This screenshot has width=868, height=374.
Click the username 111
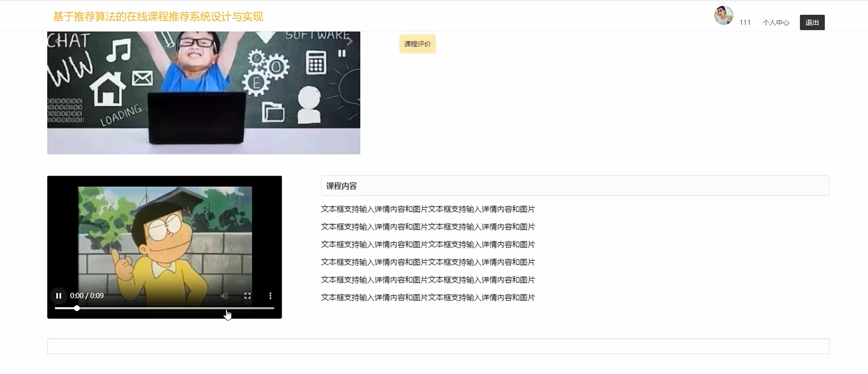pos(745,23)
